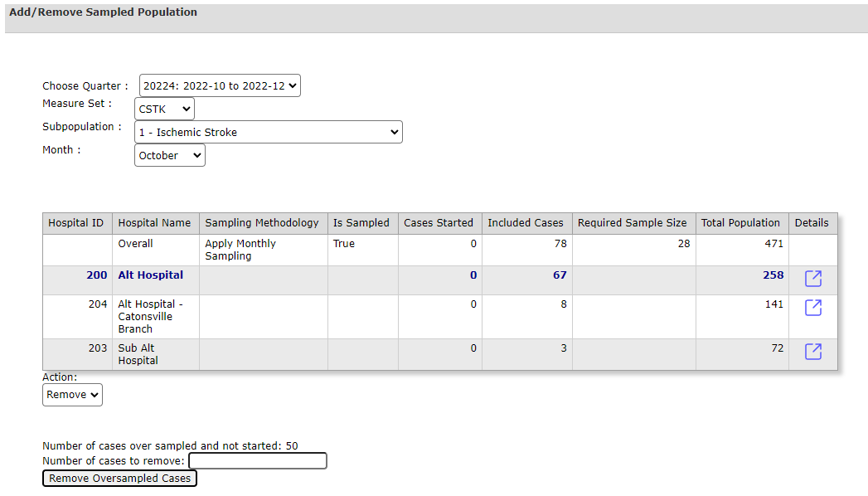Open details icon for Catonsville Branch row
Viewport: 868px width, 496px height.
point(812,307)
